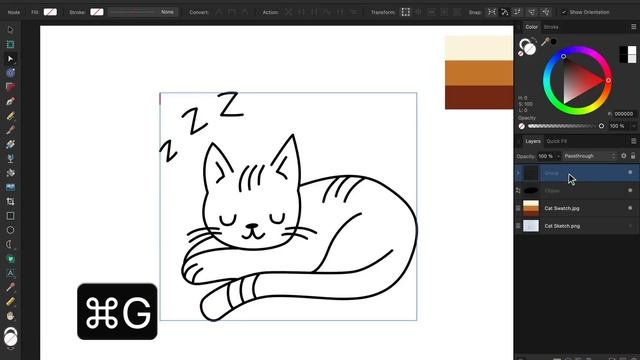Toggle the Show Orientation checkbox
Image resolution: width=640 pixels, height=360 pixels.
(564, 12)
